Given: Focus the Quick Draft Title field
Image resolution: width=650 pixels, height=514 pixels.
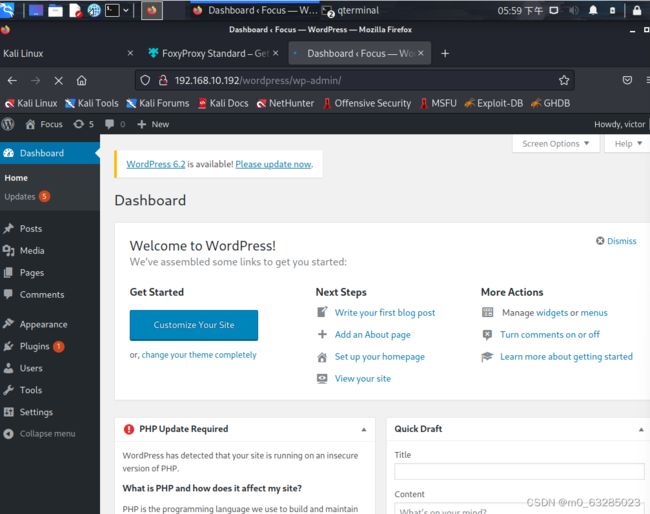Looking at the screenshot, I should 519,471.
